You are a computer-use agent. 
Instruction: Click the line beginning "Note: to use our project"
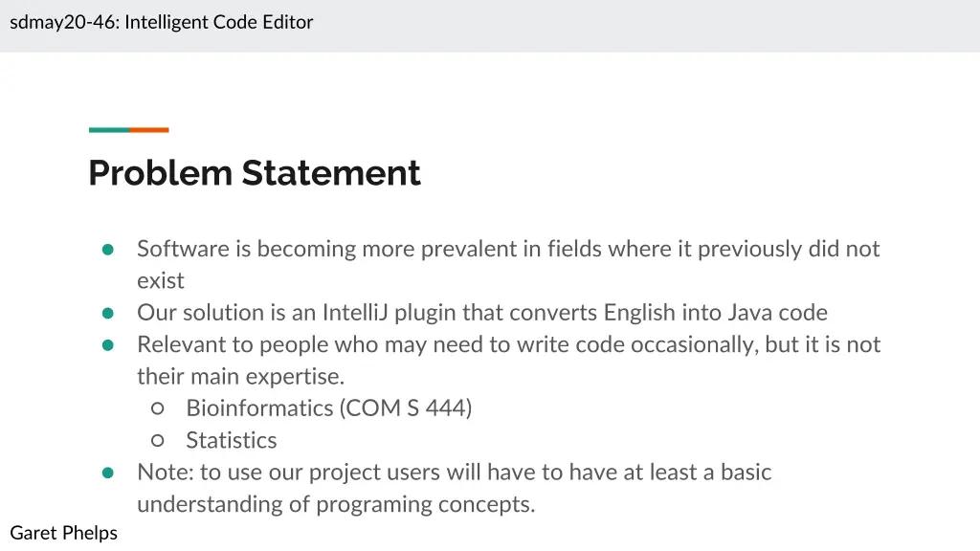[454, 473]
